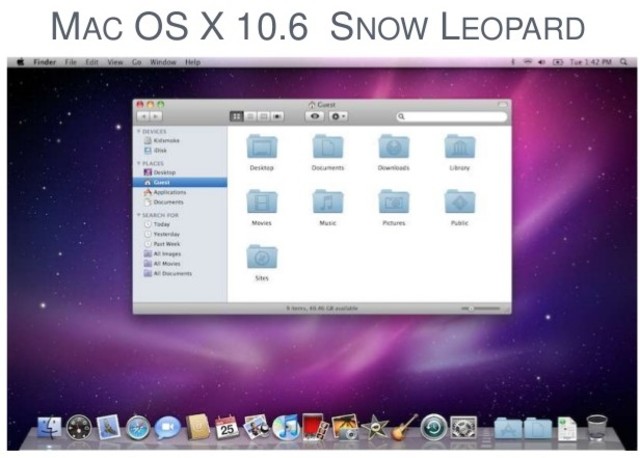Image resolution: width=640 pixels, height=458 pixels.
Task: Go forward in the Finder window
Action: click(156, 117)
